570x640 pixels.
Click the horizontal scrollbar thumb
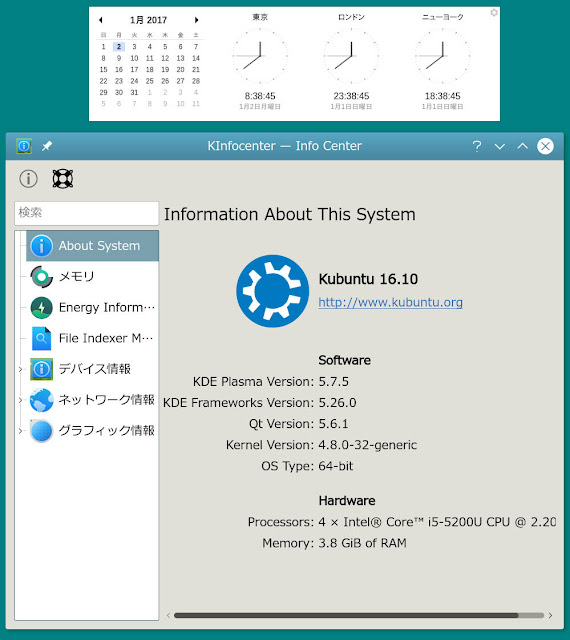click(x=346, y=615)
